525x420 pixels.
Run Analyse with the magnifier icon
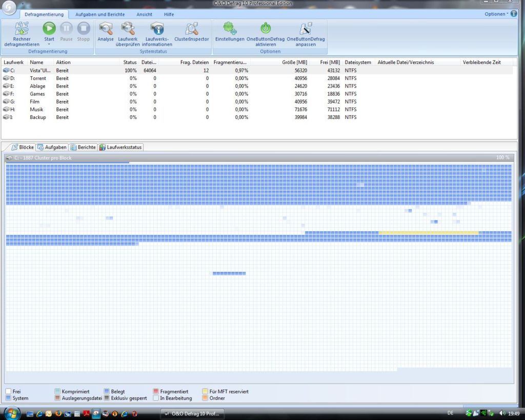point(106,29)
